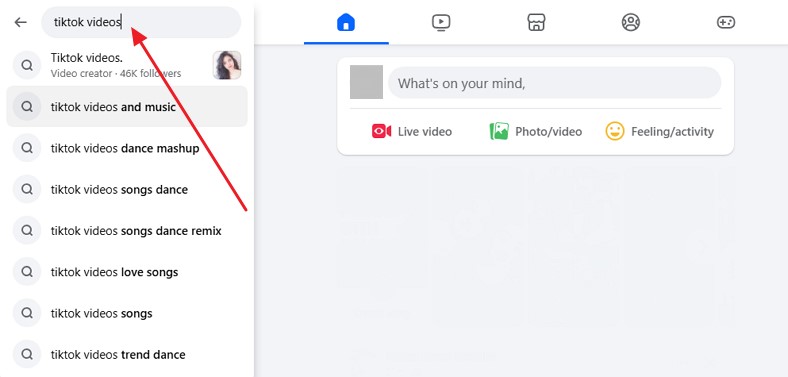
Task: Click search icon beside 'tiktok videos love songs'
Action: click(x=27, y=272)
